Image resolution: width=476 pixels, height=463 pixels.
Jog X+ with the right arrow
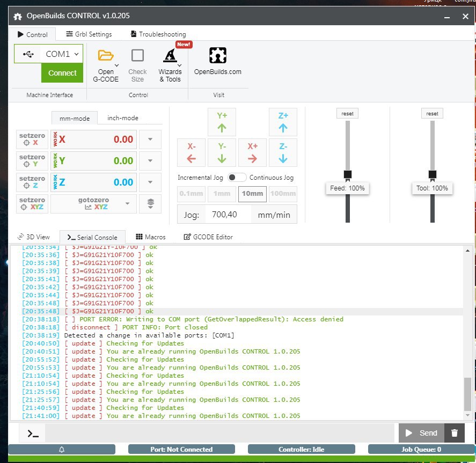tap(253, 152)
